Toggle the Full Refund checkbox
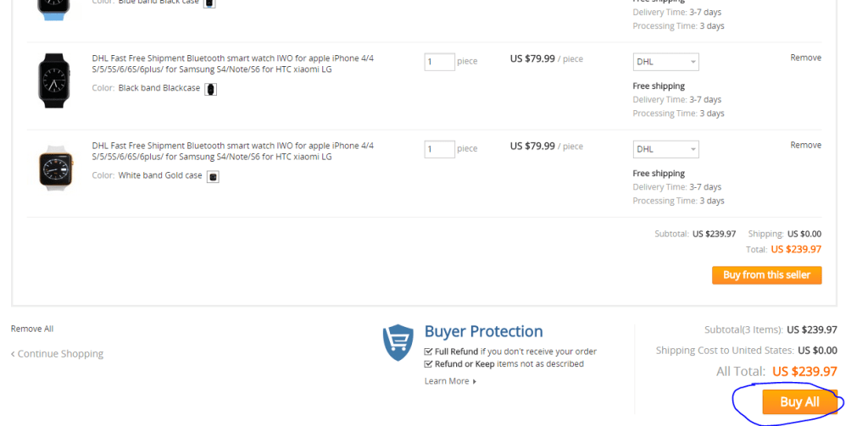Image resolution: width=868 pixels, height=426 pixels. (429, 351)
